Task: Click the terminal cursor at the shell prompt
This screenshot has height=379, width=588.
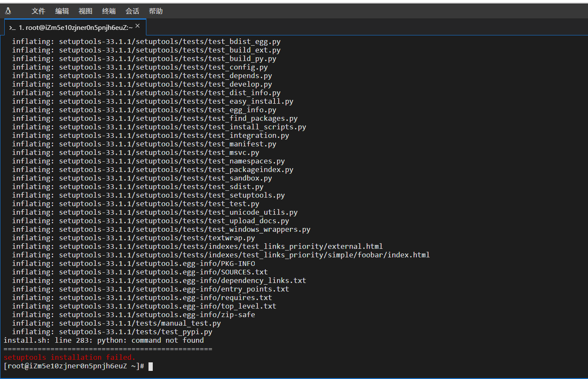Action: pyautogui.click(x=151, y=366)
